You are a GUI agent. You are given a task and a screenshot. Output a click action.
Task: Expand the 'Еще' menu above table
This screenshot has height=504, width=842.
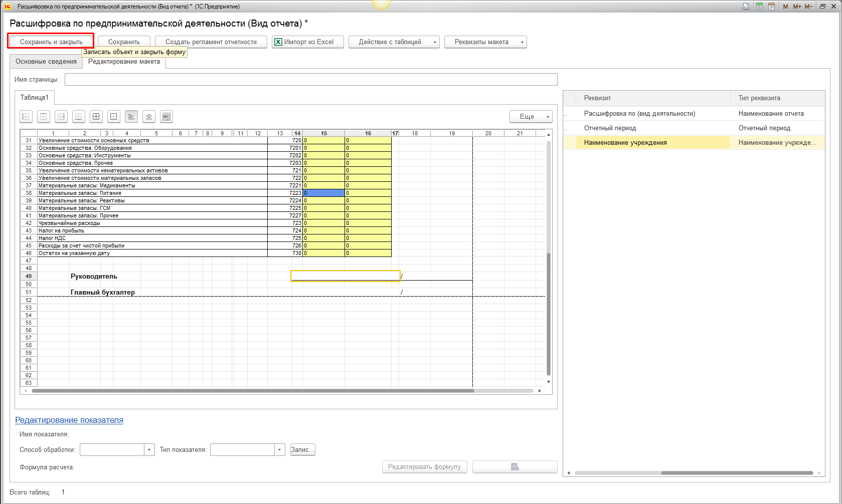pyautogui.click(x=531, y=117)
